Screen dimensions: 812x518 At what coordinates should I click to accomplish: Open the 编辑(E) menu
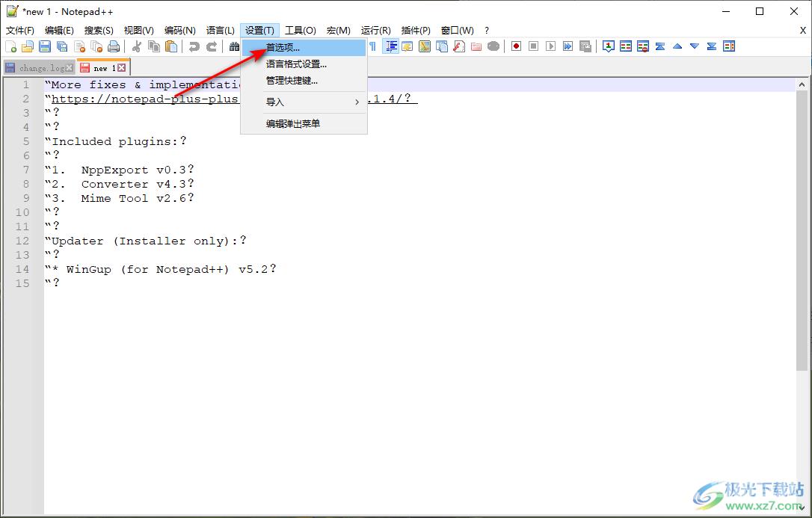click(x=60, y=31)
